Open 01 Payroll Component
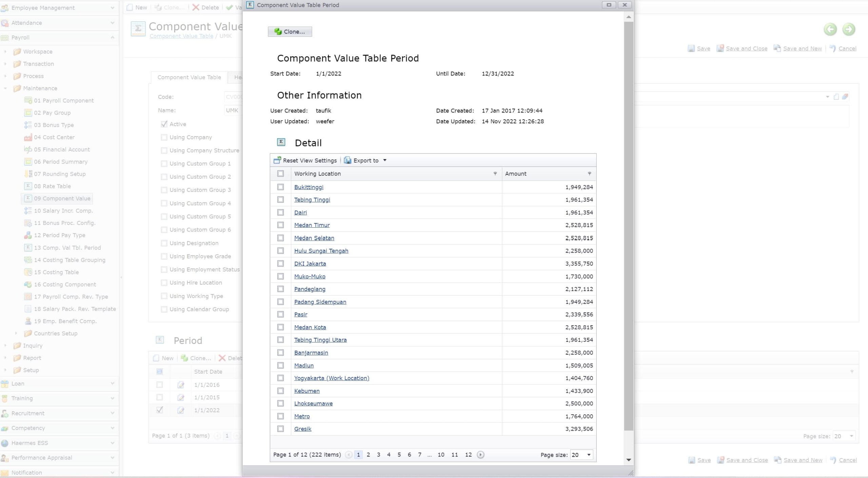 tap(64, 101)
